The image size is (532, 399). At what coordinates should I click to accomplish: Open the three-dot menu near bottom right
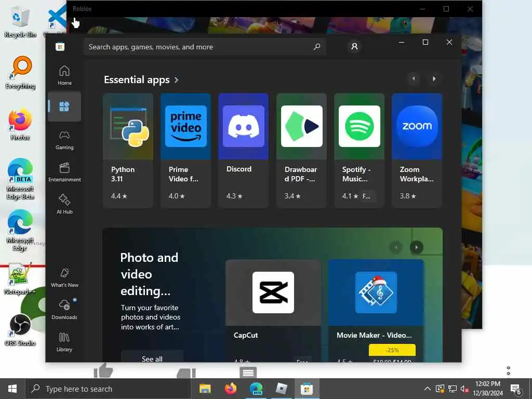[x=508, y=370]
